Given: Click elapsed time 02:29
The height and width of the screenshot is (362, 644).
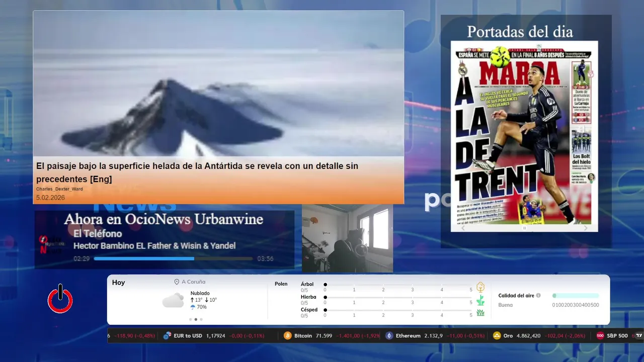Looking at the screenshot, I should (82, 259).
